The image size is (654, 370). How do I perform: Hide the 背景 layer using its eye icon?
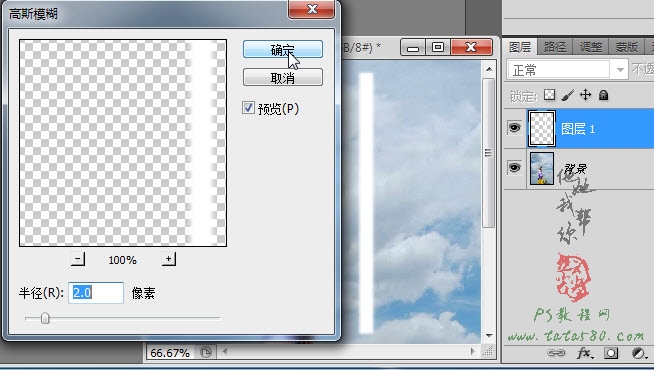click(x=514, y=168)
